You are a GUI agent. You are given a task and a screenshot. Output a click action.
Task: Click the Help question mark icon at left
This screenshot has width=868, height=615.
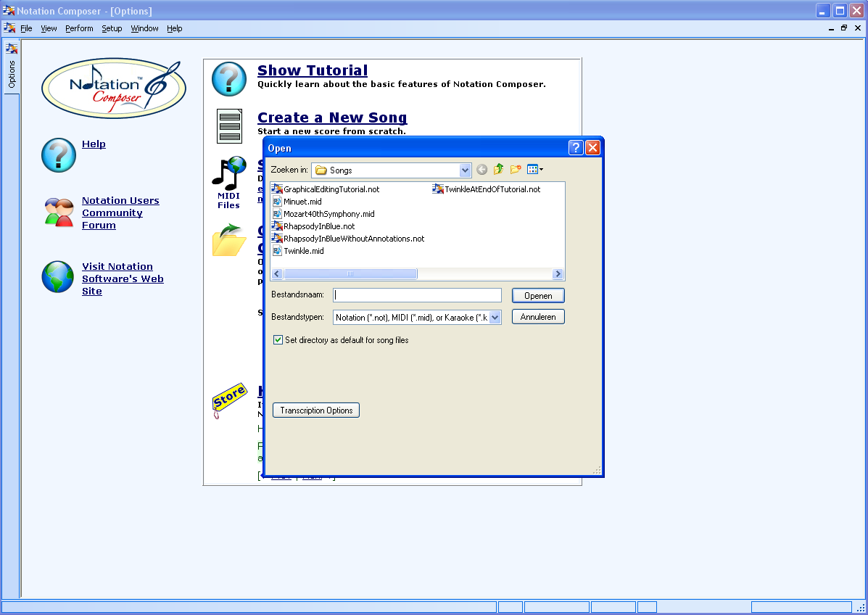point(59,155)
